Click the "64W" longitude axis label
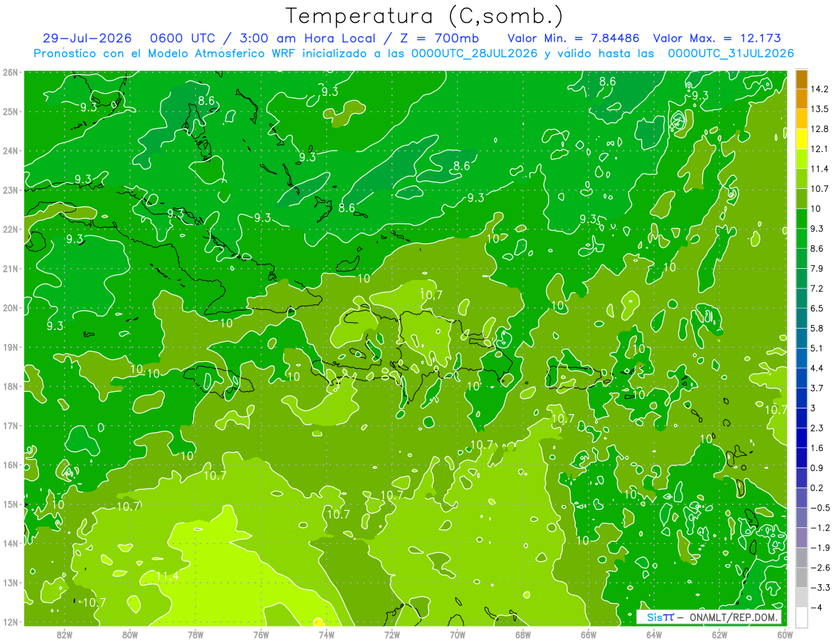834x644 pixels. tap(653, 634)
